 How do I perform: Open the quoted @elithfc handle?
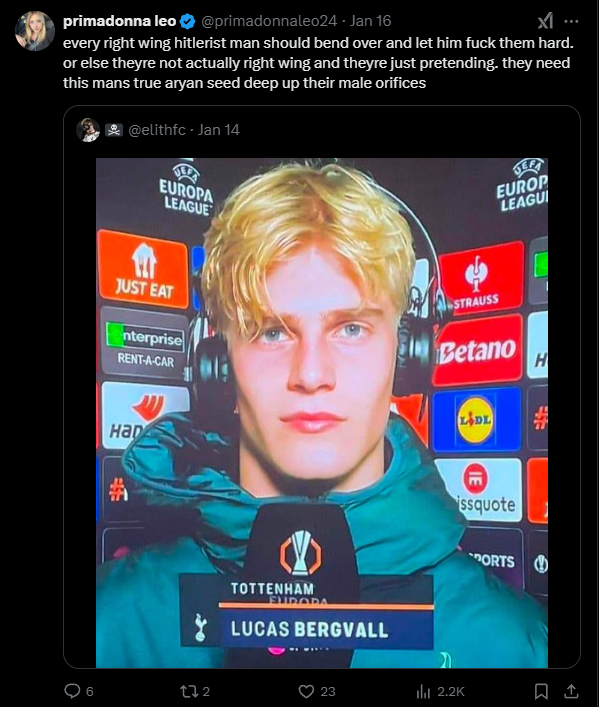point(157,130)
